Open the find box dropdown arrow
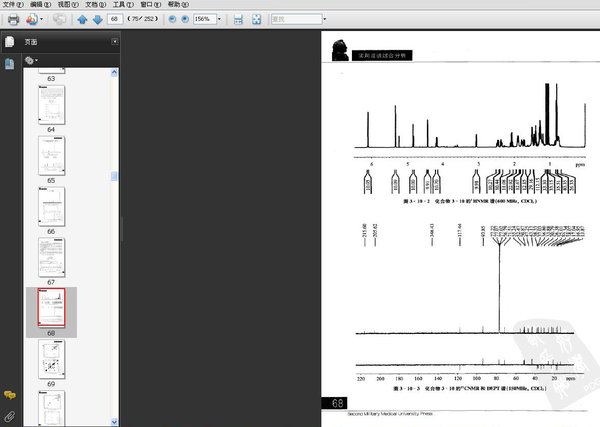 coord(325,19)
